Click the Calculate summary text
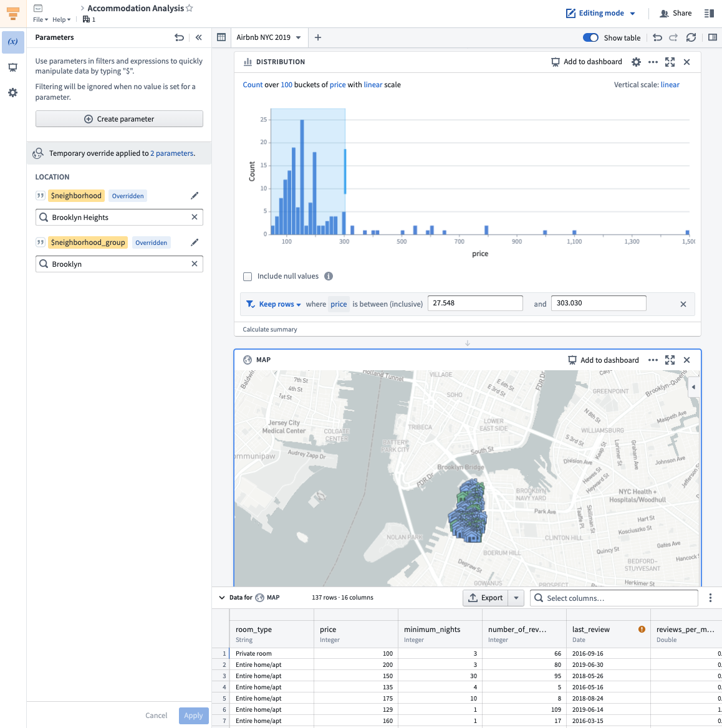The width and height of the screenshot is (722, 728). (x=270, y=329)
